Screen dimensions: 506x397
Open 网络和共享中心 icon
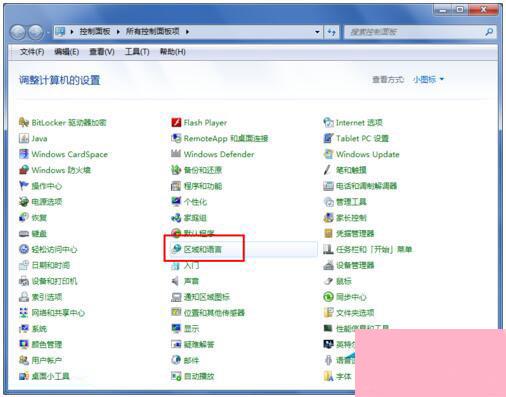[x=24, y=313]
